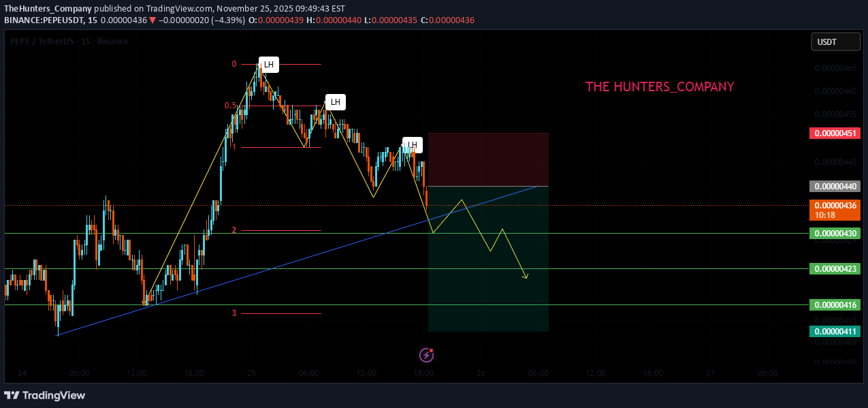This screenshot has width=868, height=408.
Task: Select the red 0.00000451 price label
Action: (835, 133)
